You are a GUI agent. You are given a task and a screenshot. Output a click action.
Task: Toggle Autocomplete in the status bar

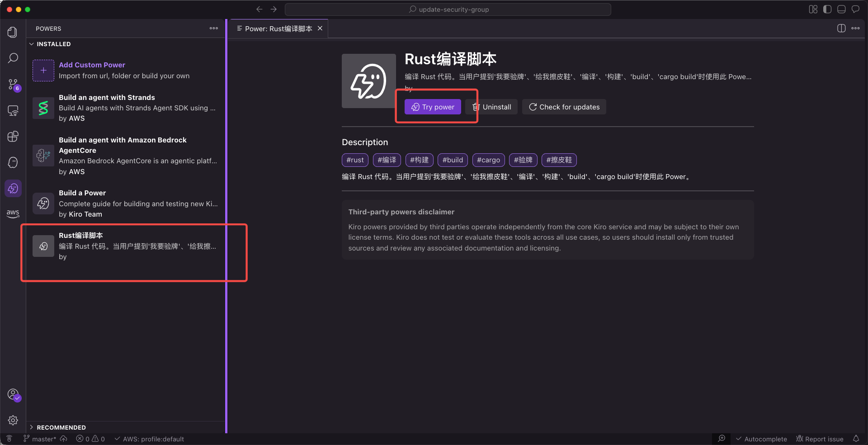pyautogui.click(x=761, y=439)
